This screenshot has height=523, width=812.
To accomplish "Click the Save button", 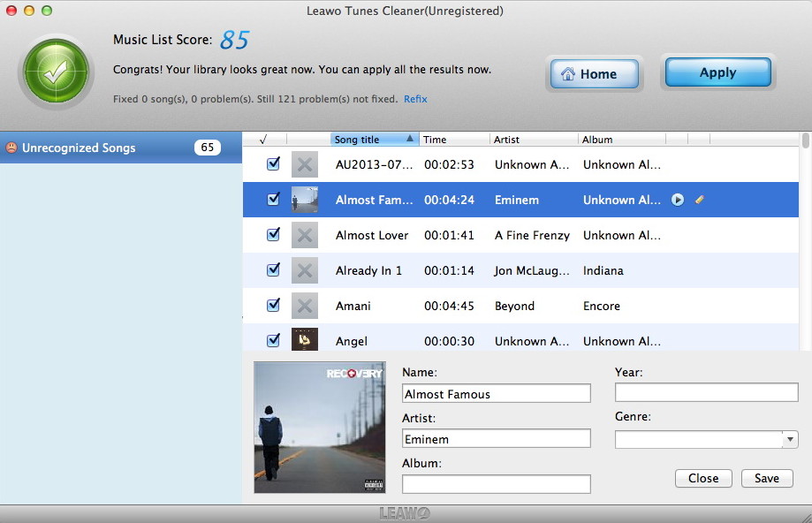I will [x=766, y=478].
